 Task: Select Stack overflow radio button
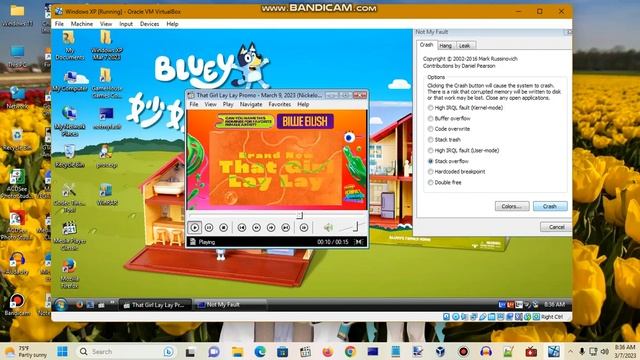pos(430,161)
